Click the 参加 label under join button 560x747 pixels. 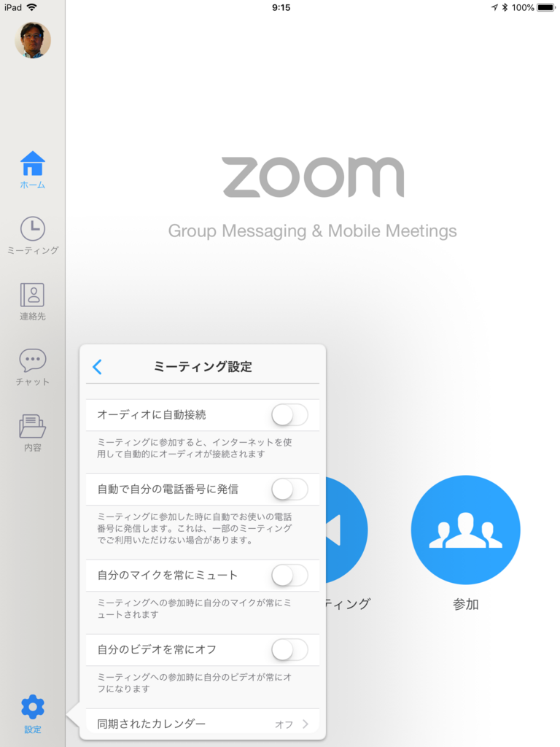click(465, 604)
